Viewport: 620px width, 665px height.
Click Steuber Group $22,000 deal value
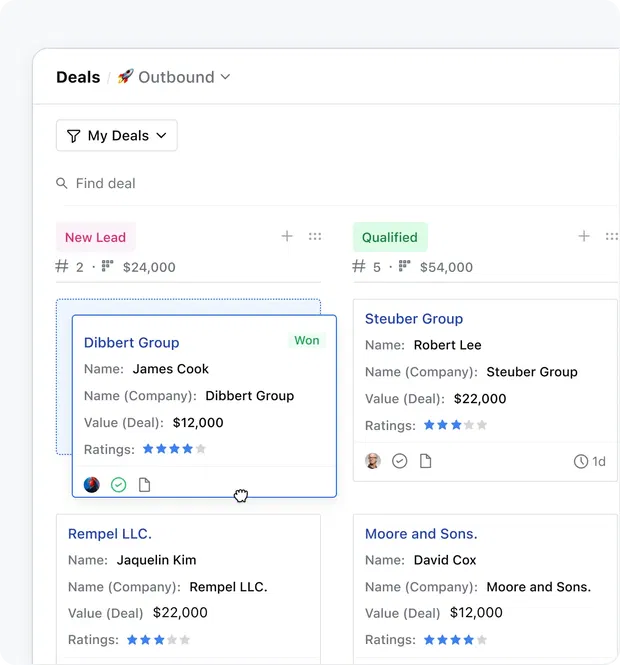pos(480,399)
